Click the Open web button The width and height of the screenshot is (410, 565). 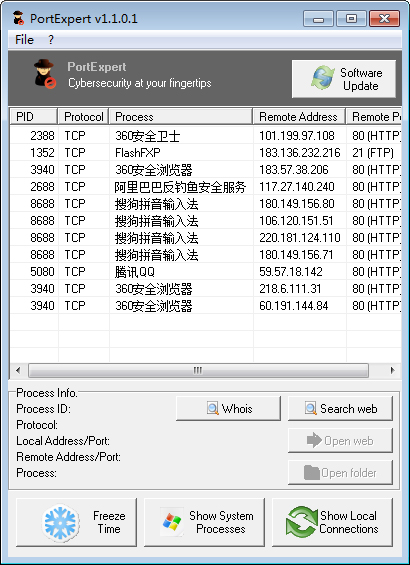point(340,440)
